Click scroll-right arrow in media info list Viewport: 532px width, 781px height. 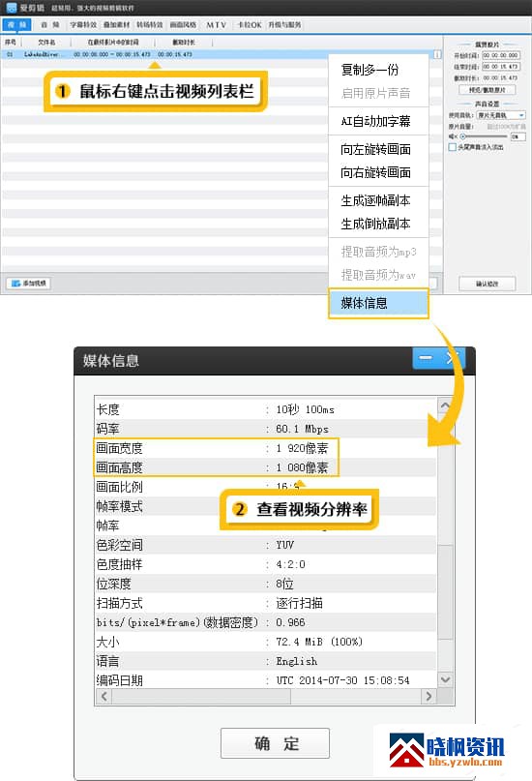pyautogui.click(x=429, y=697)
